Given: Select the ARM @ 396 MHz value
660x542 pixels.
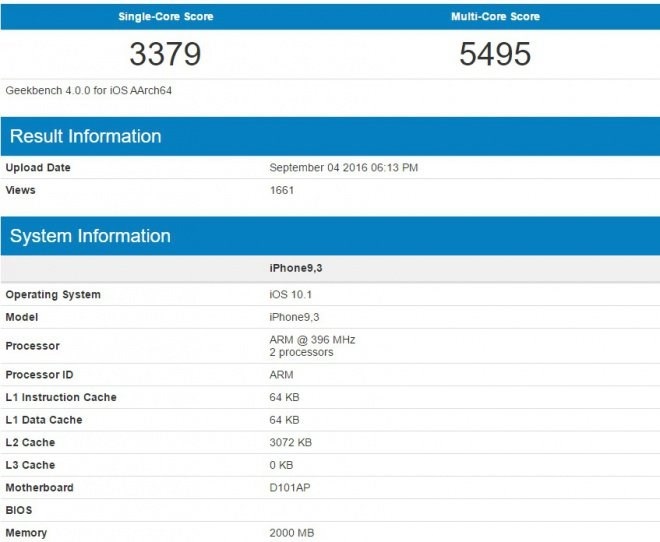Looking at the screenshot, I should [x=312, y=340].
